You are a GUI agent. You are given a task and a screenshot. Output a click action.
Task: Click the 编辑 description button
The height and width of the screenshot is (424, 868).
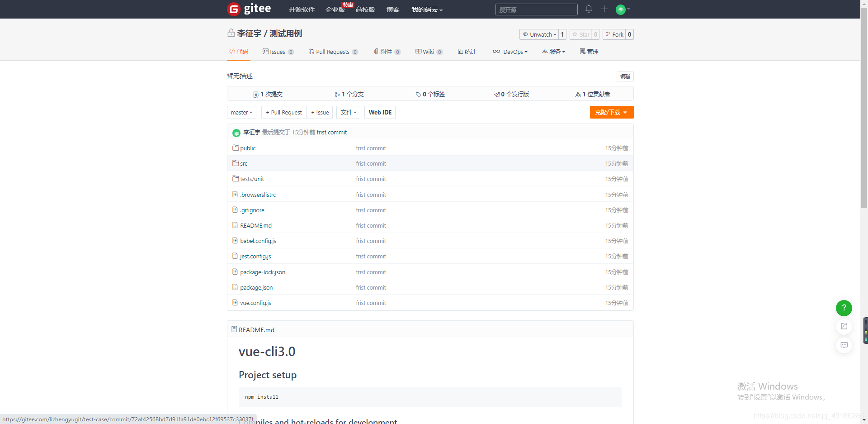tap(625, 76)
